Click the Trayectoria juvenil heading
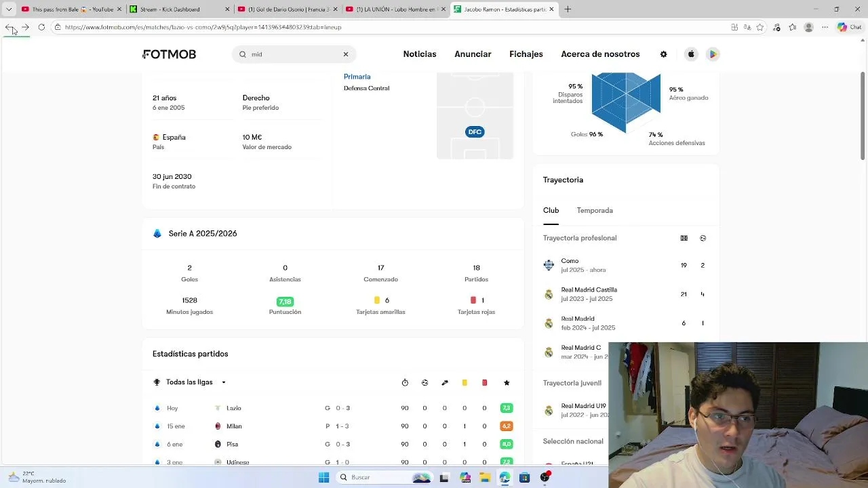868x488 pixels. click(x=572, y=383)
